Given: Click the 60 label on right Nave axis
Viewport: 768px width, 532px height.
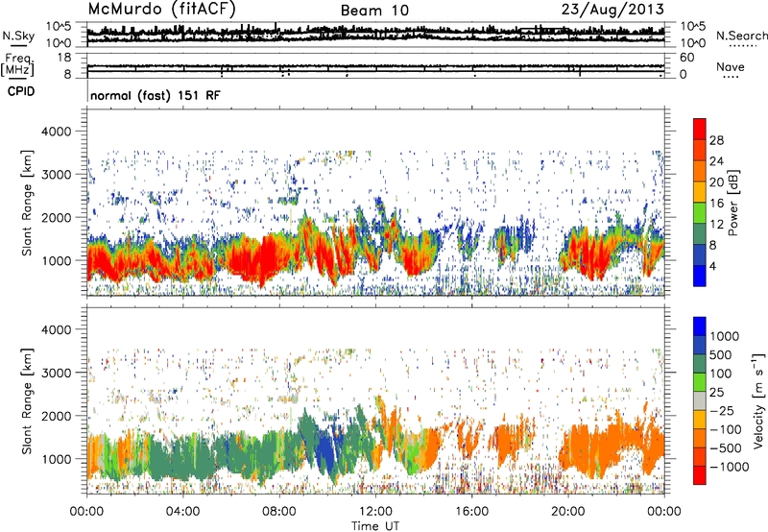Looking at the screenshot, I should pos(686,58).
